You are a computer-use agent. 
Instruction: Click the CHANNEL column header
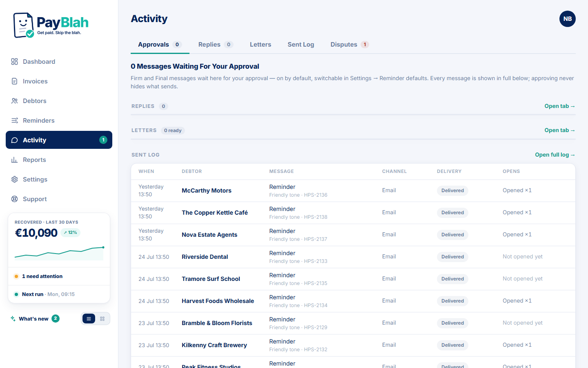point(394,171)
